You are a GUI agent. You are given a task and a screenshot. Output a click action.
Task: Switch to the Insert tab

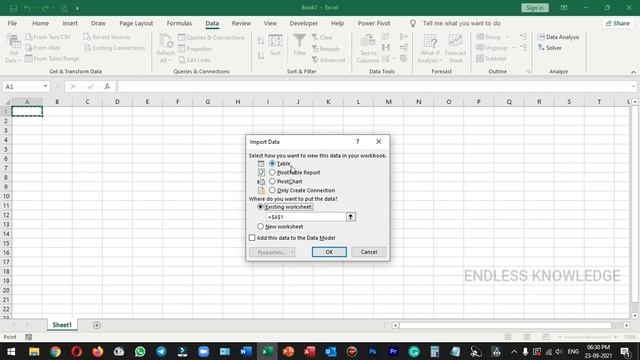[x=70, y=23]
